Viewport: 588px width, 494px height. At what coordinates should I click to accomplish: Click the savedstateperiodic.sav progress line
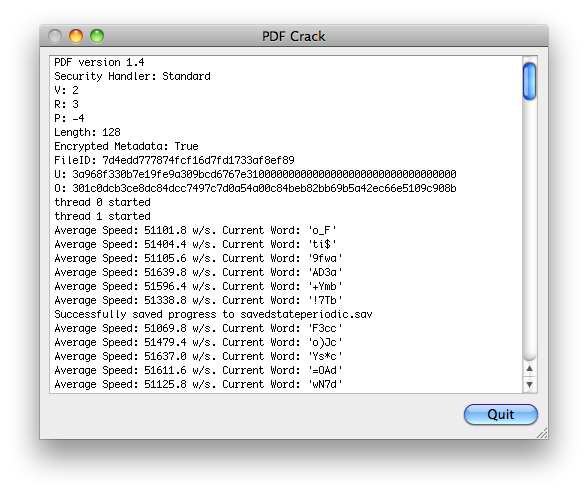[x=213, y=314]
